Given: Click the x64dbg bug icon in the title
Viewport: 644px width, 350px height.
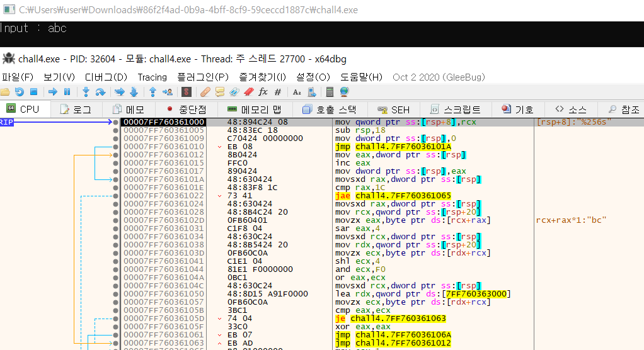Looking at the screenshot, I should (8, 59).
